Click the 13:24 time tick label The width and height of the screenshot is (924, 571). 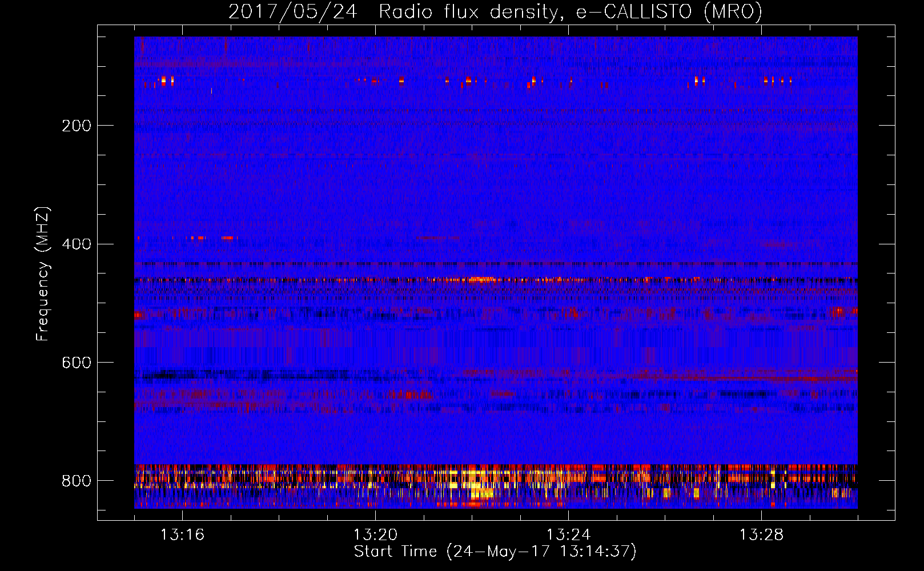(x=568, y=535)
